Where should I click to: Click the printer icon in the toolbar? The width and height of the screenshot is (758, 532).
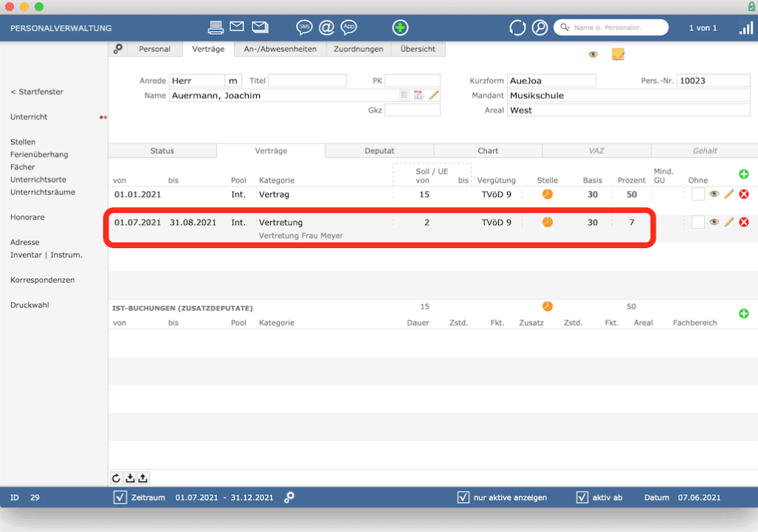tap(215, 28)
